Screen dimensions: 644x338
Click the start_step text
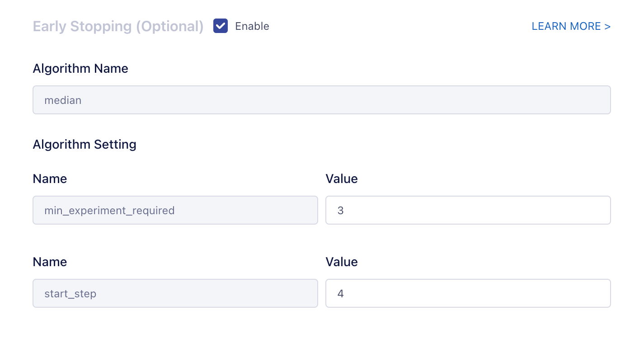tap(71, 294)
